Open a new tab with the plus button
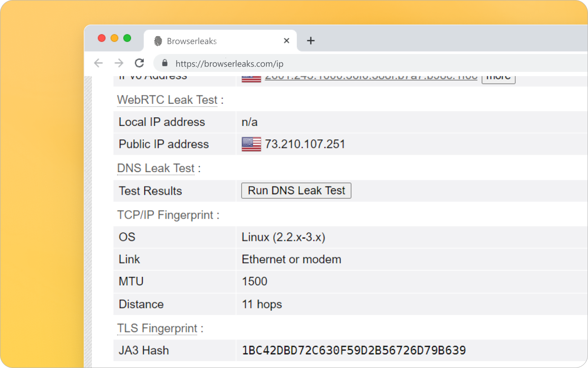The height and width of the screenshot is (368, 588). coord(311,40)
